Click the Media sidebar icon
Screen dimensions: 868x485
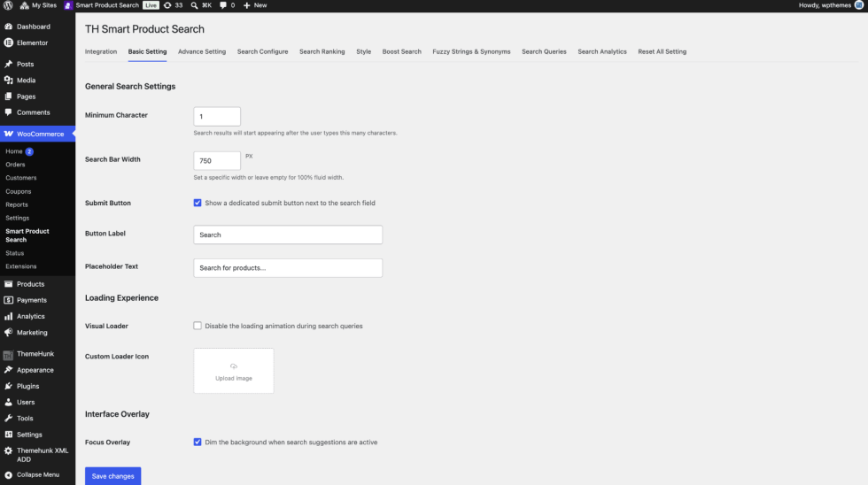(x=8, y=81)
